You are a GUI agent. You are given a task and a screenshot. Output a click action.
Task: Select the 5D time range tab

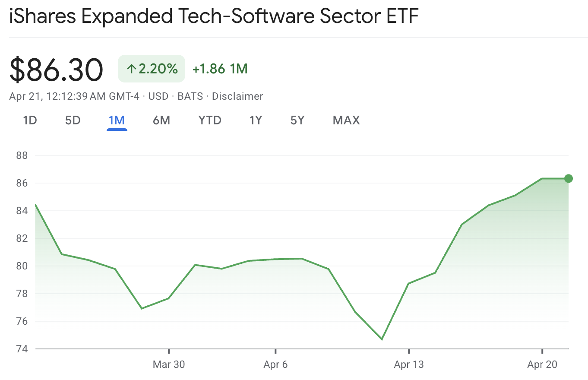point(73,120)
